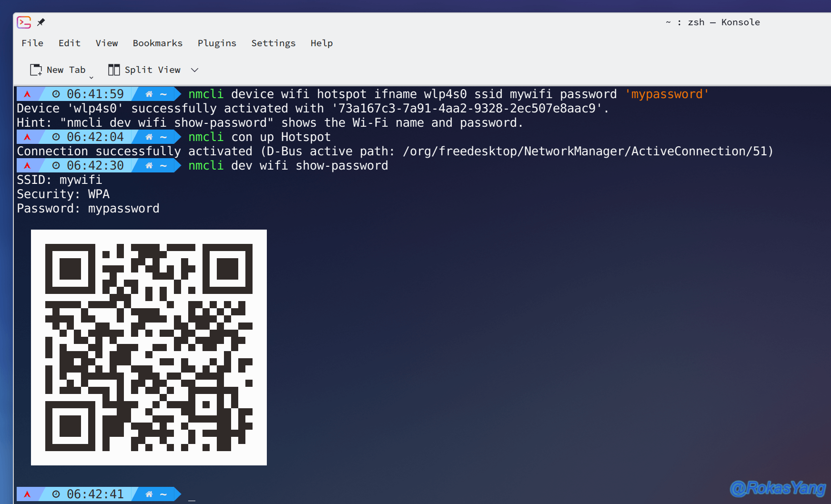831x504 pixels.
Task: Click the Split View toolbar button
Action: [x=144, y=70]
